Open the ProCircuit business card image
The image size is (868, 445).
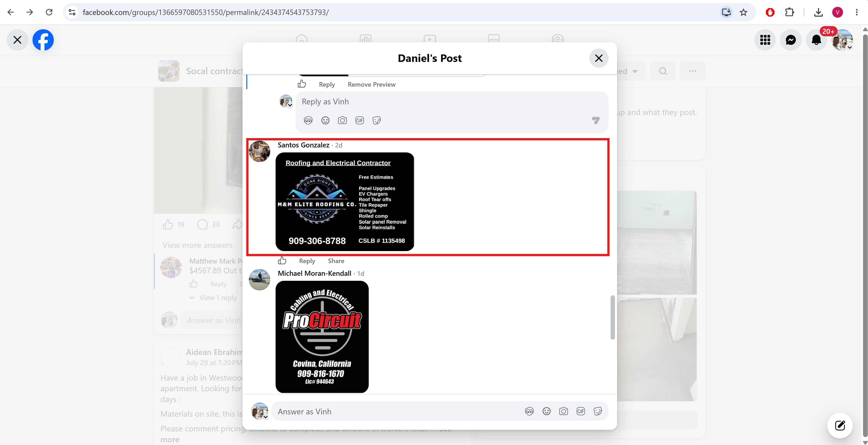coord(322,337)
